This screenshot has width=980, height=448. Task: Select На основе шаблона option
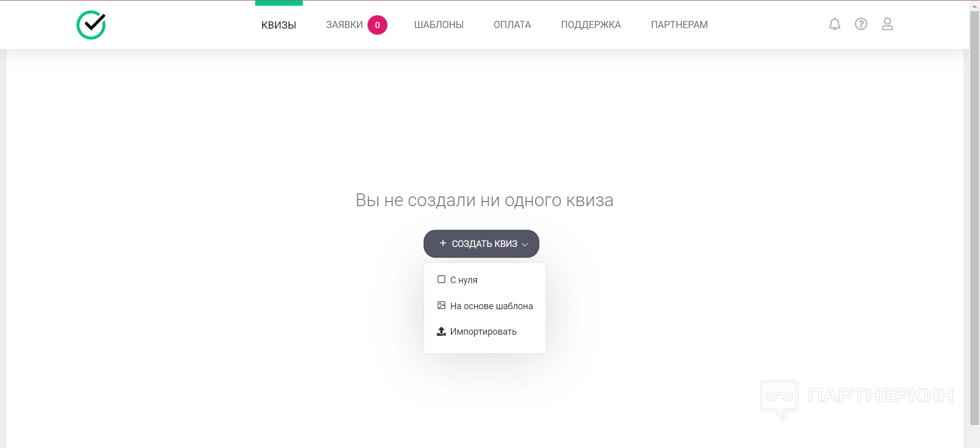coord(484,306)
